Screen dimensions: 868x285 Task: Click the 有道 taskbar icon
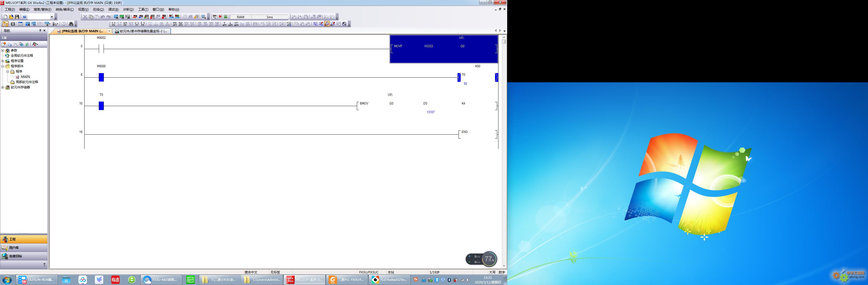[115, 280]
